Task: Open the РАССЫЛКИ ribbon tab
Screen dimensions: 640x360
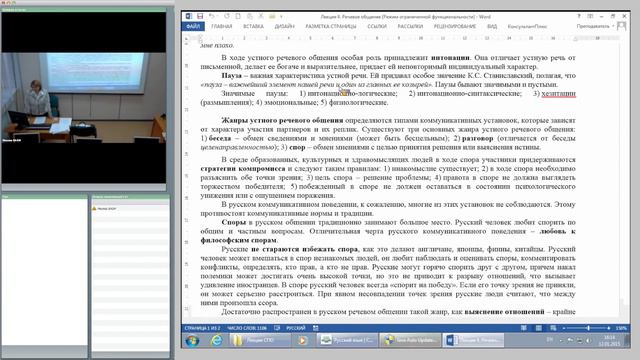Action: [410, 27]
